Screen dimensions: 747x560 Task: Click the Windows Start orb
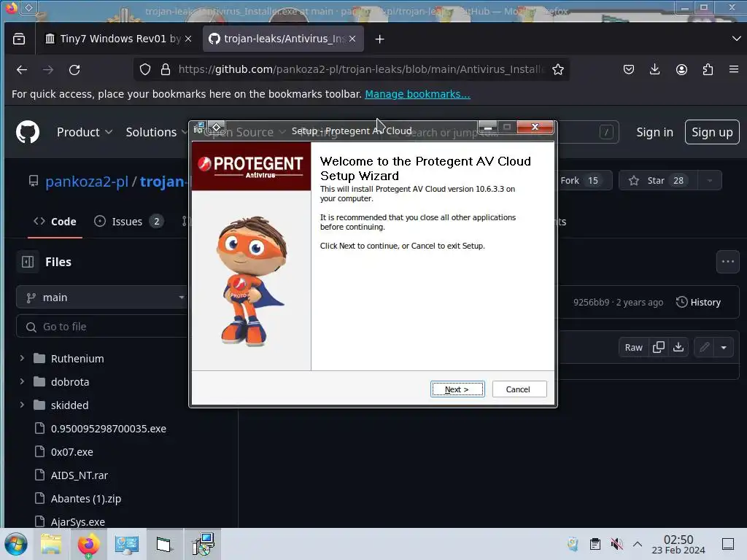(16, 544)
